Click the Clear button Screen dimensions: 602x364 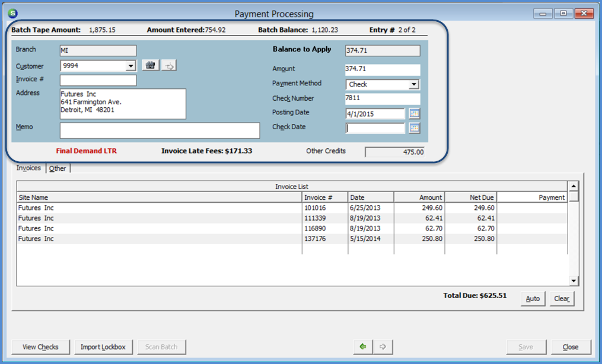(x=562, y=299)
